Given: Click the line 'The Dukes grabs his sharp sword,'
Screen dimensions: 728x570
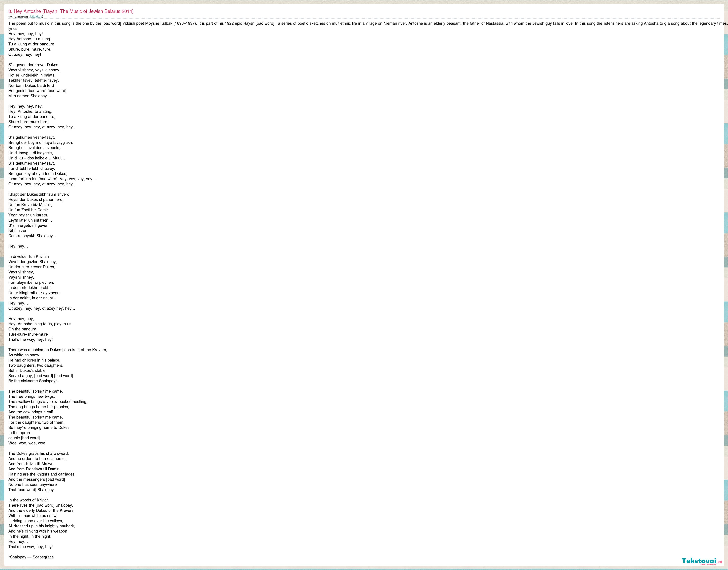Looking at the screenshot, I should click(38, 454).
